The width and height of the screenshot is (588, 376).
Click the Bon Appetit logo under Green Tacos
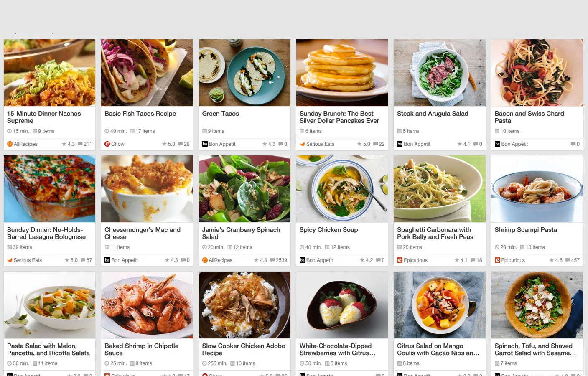(x=205, y=144)
